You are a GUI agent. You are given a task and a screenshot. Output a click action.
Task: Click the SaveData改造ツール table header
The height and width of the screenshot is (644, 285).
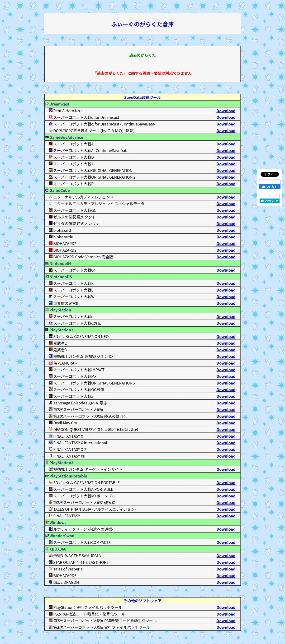point(142,97)
